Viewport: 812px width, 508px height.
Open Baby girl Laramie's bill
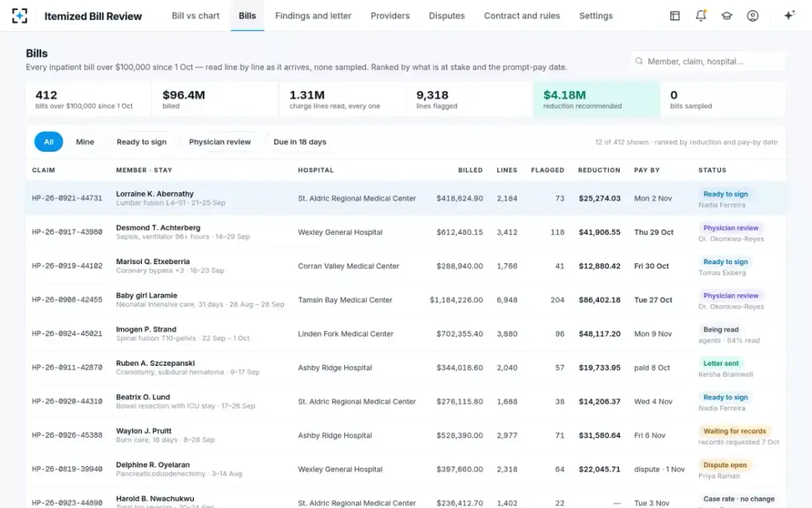point(147,295)
